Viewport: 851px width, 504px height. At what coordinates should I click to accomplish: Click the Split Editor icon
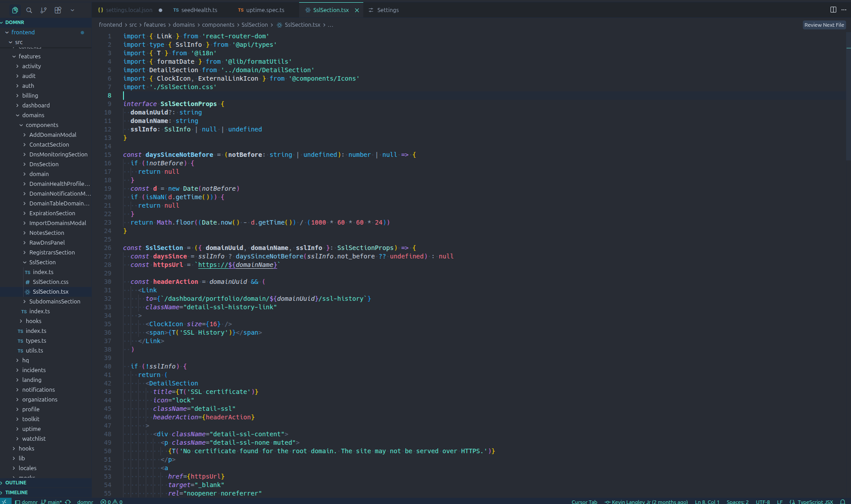[833, 10]
